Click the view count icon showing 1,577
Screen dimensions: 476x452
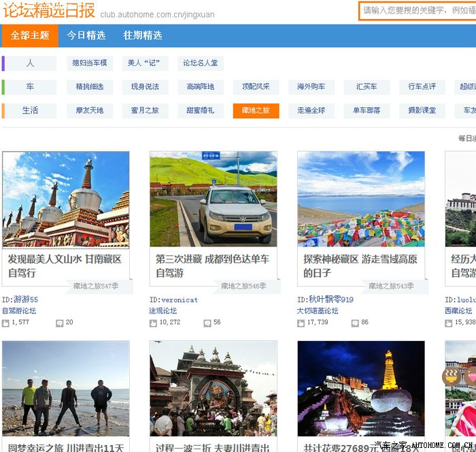click(6, 323)
